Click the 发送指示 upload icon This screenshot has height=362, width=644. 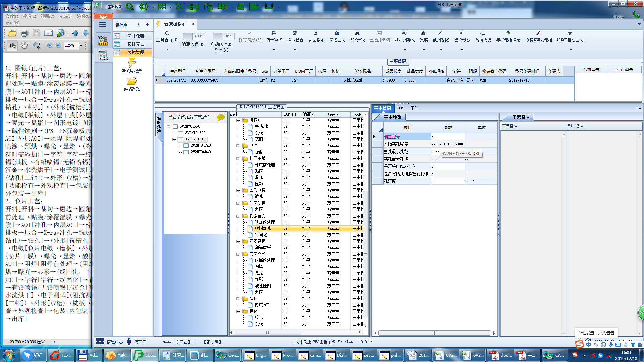pyautogui.click(x=316, y=33)
